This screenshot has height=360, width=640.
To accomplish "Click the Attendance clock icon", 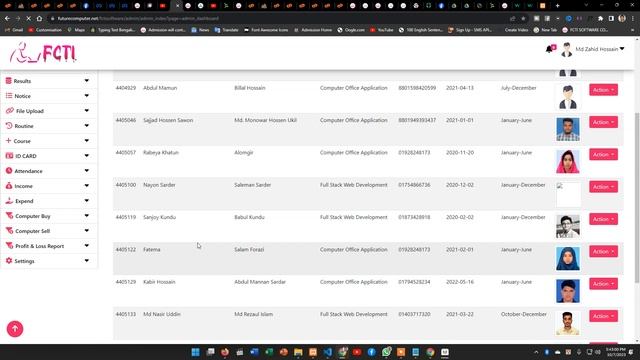I will coord(9,171).
